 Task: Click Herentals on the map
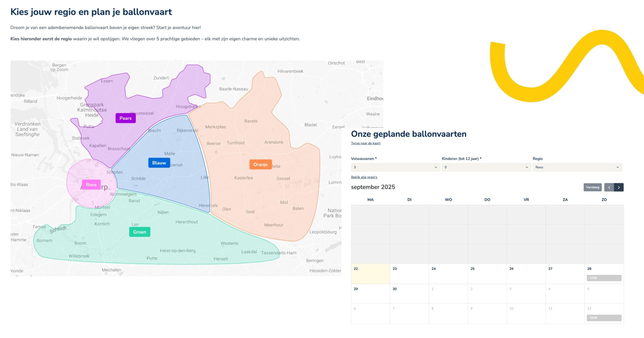point(208,205)
